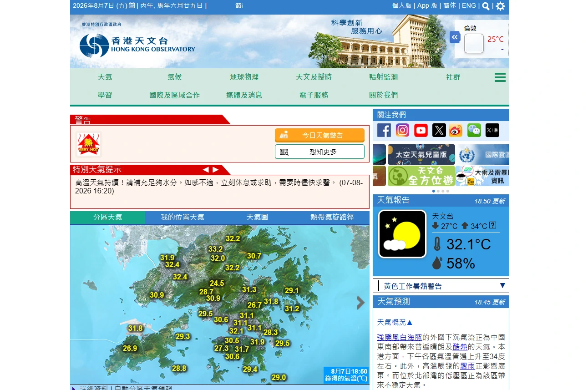Switch language to ENG
This screenshot has width=588, height=390.
click(x=469, y=5)
